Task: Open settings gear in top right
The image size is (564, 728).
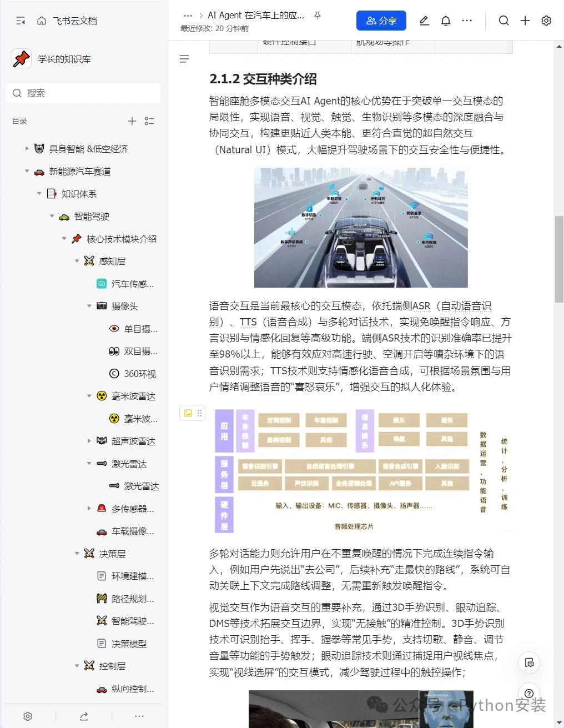Action: [x=546, y=21]
